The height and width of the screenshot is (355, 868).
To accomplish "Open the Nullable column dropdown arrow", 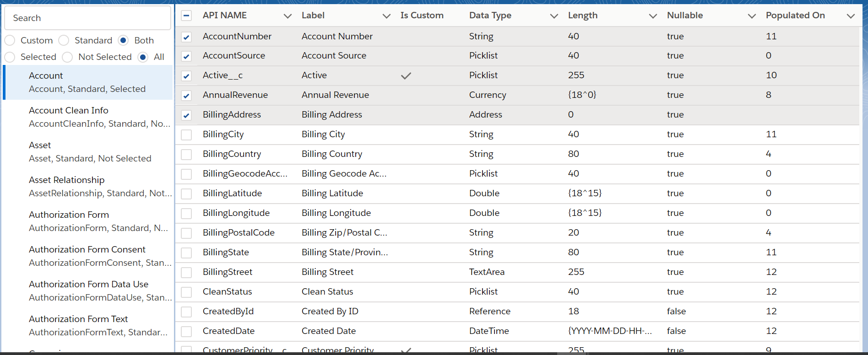I will tap(752, 16).
